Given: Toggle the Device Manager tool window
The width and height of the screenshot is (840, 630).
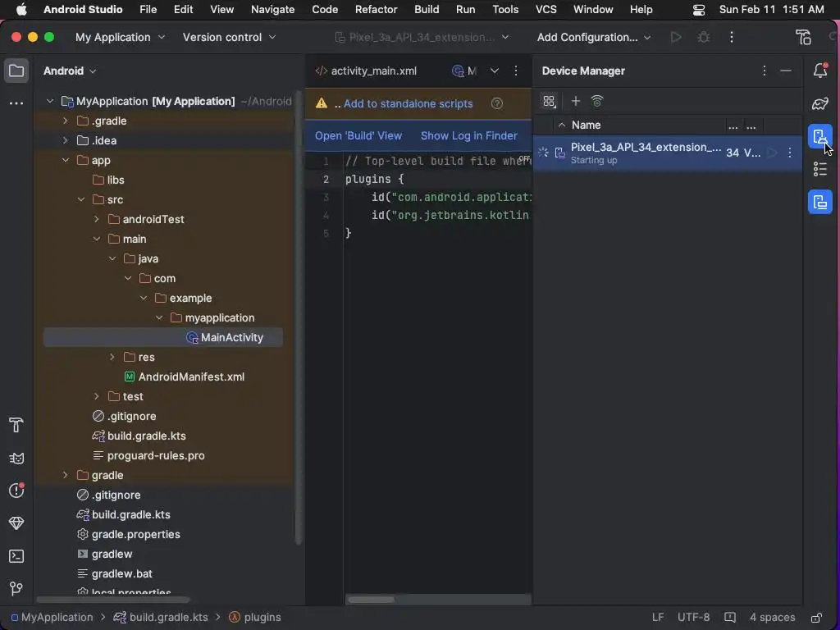Looking at the screenshot, I should 820,137.
